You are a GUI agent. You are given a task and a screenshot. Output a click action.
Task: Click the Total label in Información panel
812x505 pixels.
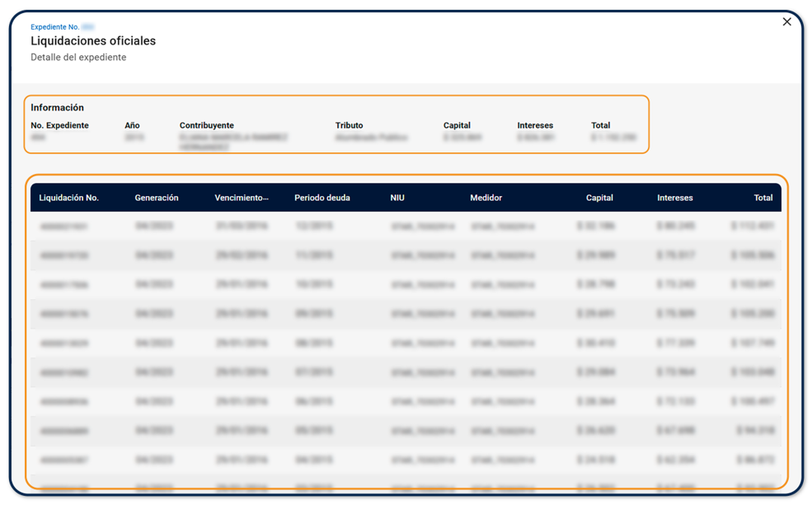coord(600,126)
